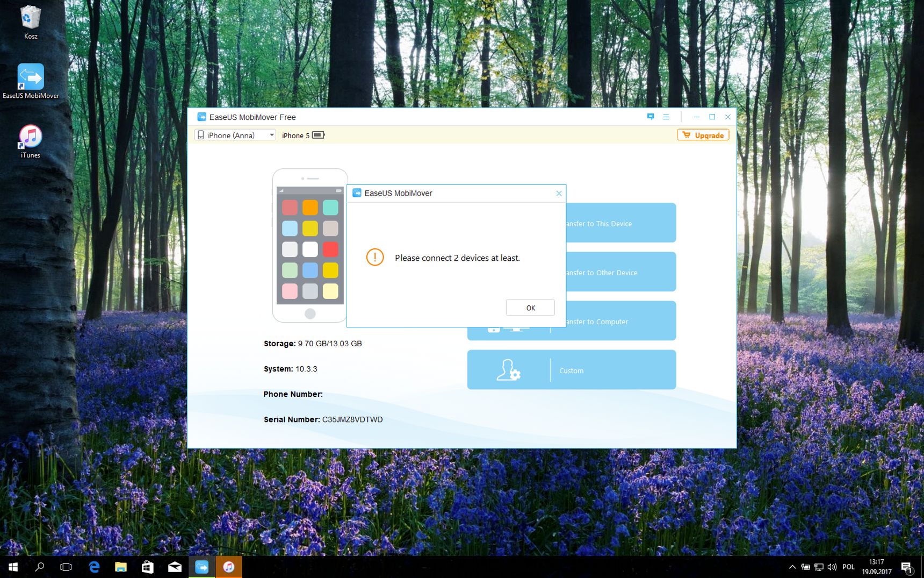Click the POL language indicator
Screen dimensions: 924x578
tap(848, 567)
